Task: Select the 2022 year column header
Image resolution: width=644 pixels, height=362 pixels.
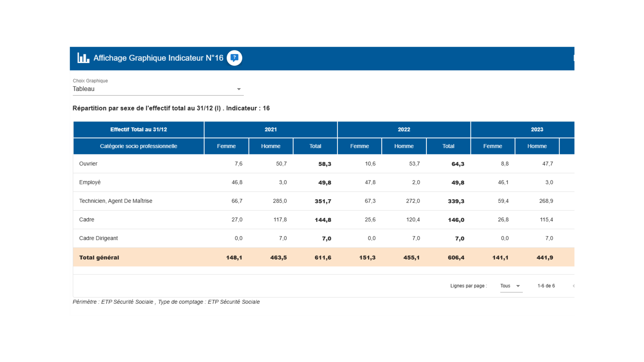Action: (404, 129)
